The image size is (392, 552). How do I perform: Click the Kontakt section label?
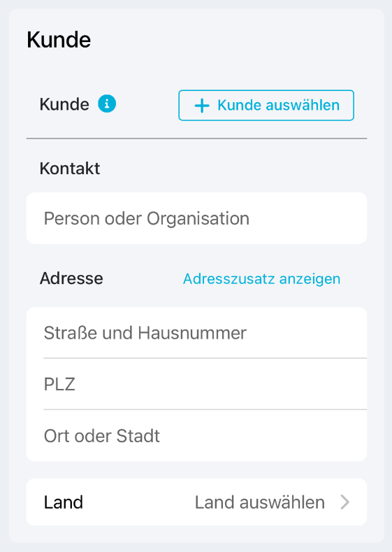point(70,169)
